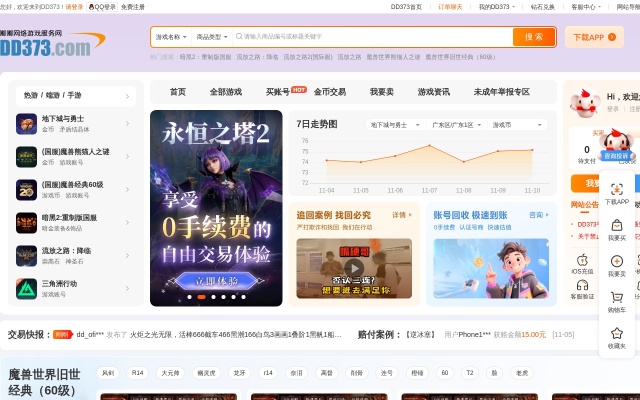Image resolution: width=640 pixels, height=400 pixels.
Task: Open the 金币交易 navigation tab
Action: pos(329,92)
